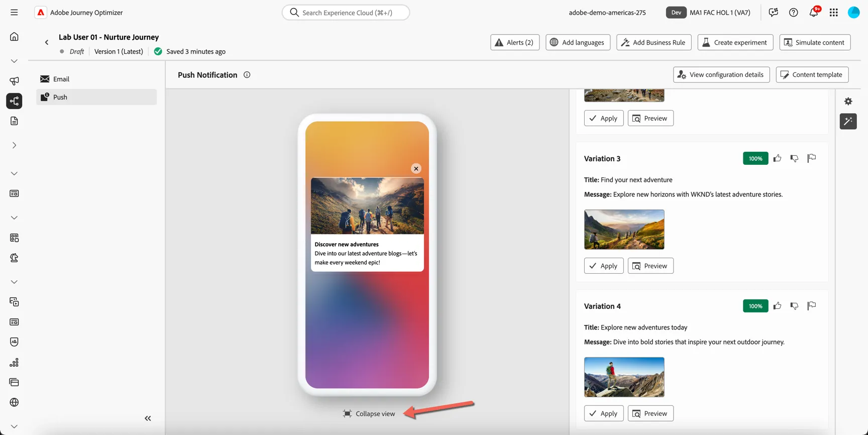Click the Adobe logo icon

coord(41,13)
